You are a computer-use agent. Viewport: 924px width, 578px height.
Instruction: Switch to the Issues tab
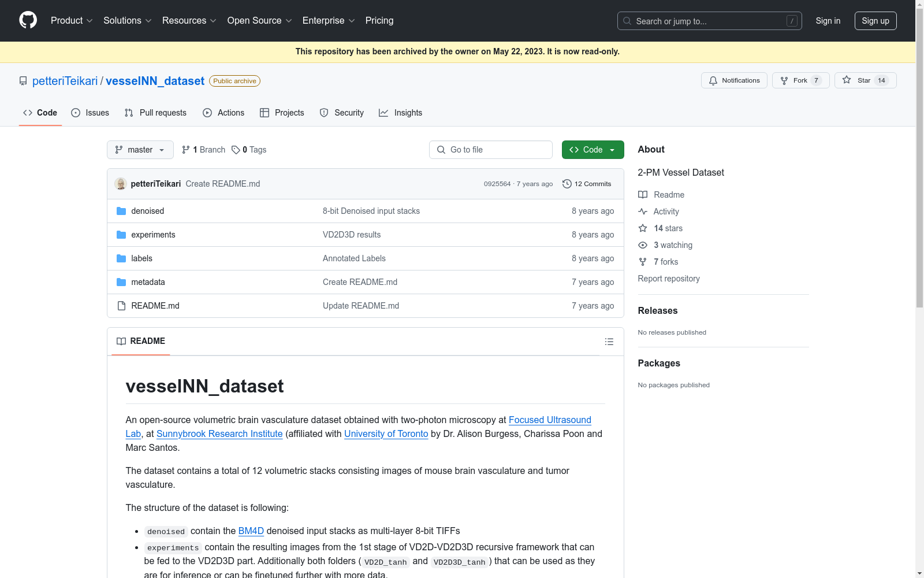pos(90,113)
